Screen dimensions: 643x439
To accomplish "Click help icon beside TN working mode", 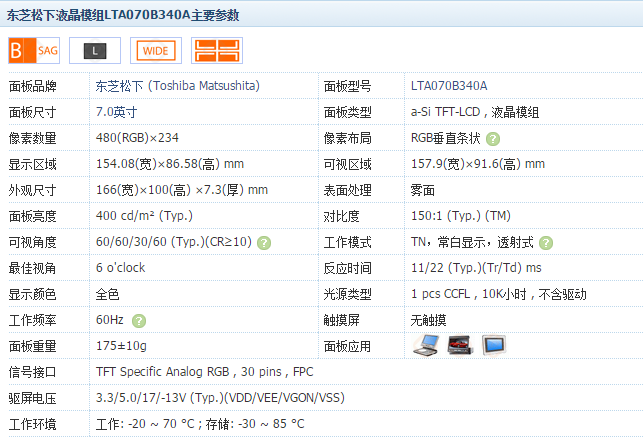I will tap(546, 242).
